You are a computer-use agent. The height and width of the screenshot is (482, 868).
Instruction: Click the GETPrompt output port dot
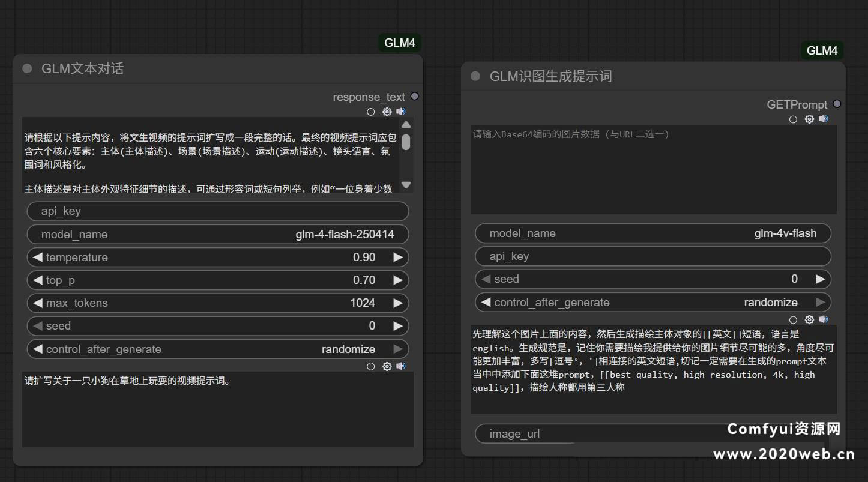click(837, 104)
